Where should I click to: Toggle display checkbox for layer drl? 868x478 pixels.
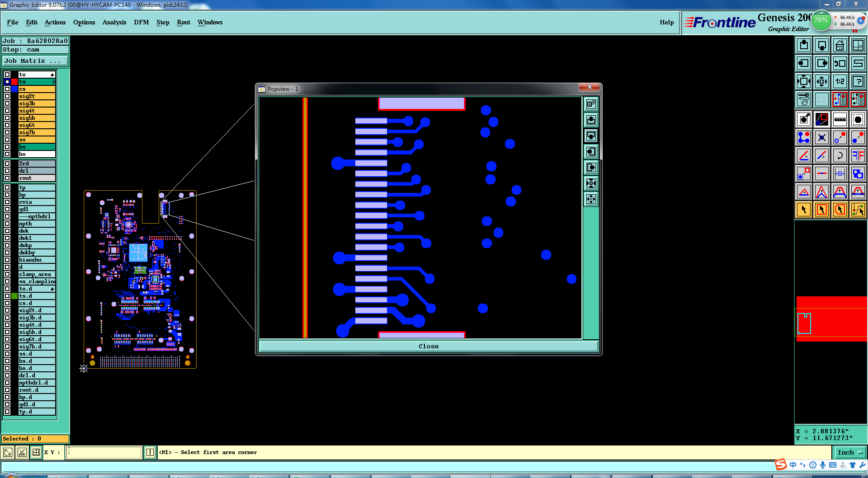7,171
